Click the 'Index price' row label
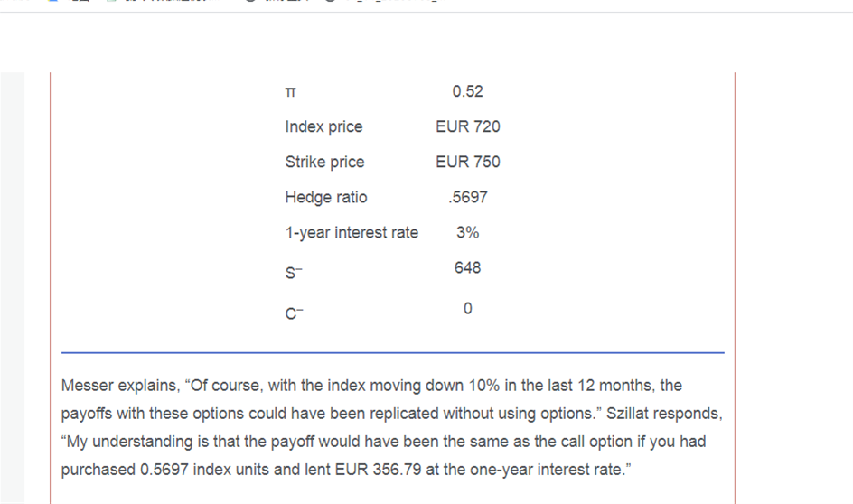The height and width of the screenshot is (504, 853). click(x=323, y=126)
